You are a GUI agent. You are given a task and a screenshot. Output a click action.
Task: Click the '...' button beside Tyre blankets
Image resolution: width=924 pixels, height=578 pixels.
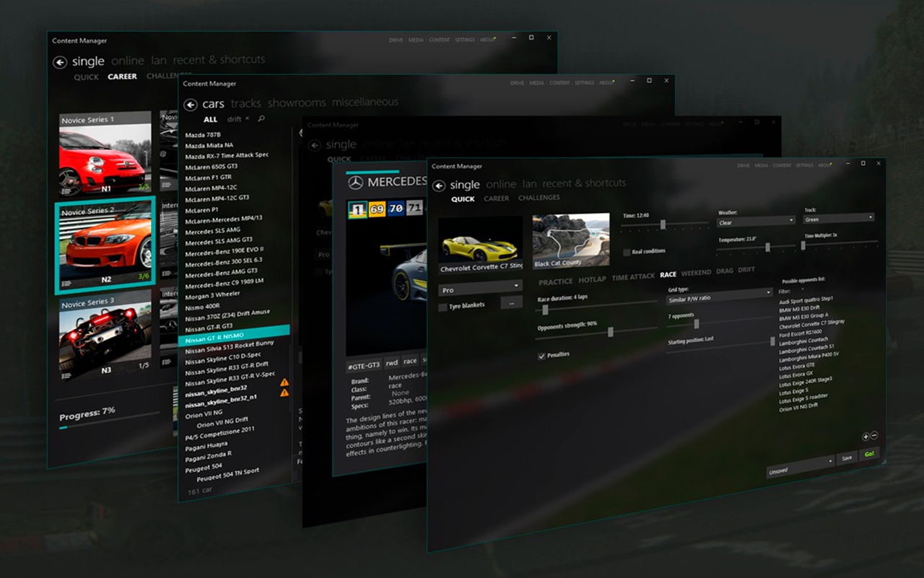[511, 304]
